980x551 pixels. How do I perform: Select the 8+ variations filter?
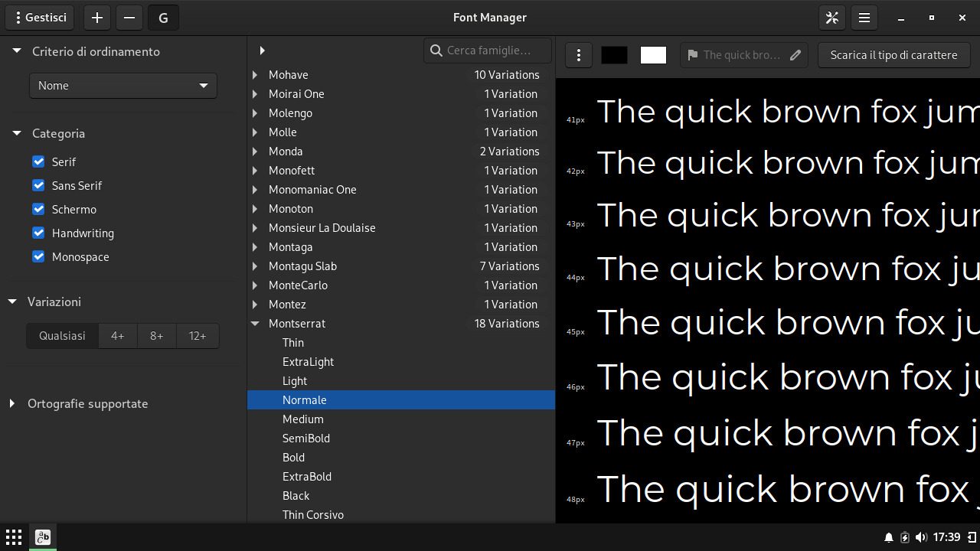click(x=156, y=336)
